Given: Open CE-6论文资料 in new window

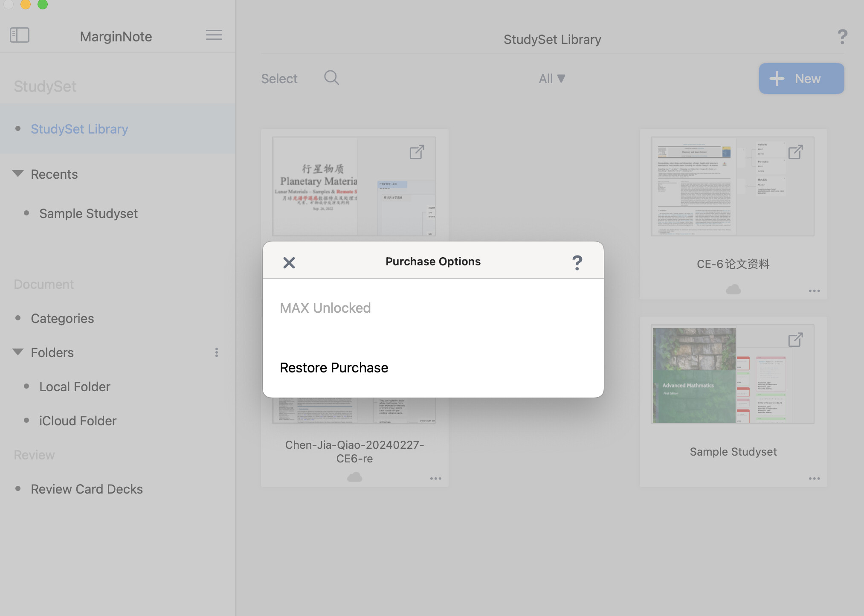Looking at the screenshot, I should click(x=795, y=152).
